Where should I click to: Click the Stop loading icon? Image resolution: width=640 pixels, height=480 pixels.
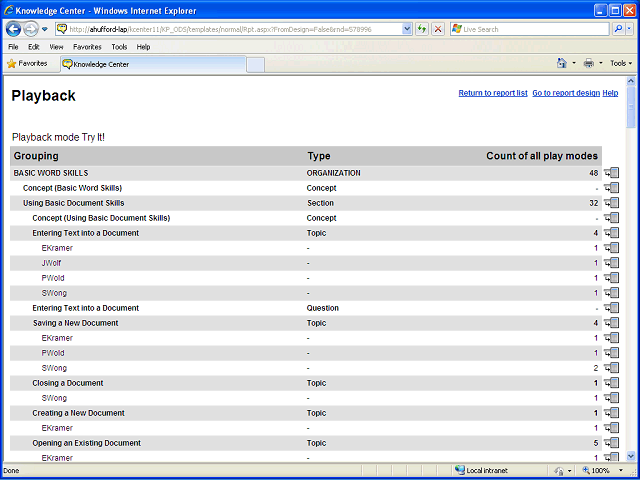[438, 29]
